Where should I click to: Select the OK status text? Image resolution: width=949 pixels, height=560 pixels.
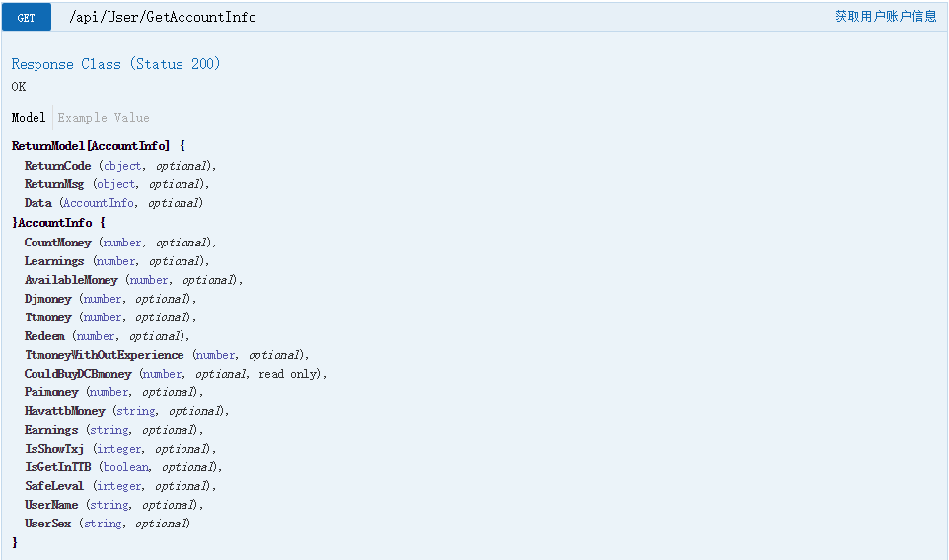coord(18,87)
